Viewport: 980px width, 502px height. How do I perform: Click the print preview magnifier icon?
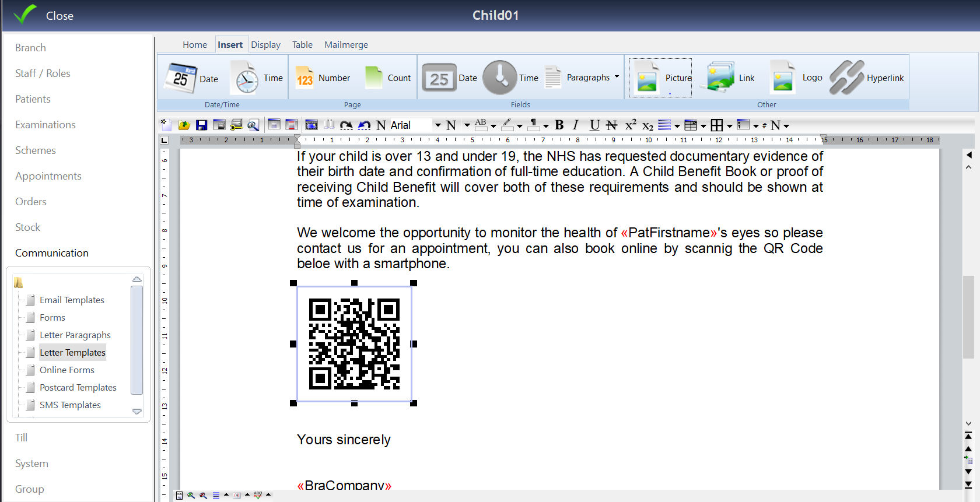point(253,125)
